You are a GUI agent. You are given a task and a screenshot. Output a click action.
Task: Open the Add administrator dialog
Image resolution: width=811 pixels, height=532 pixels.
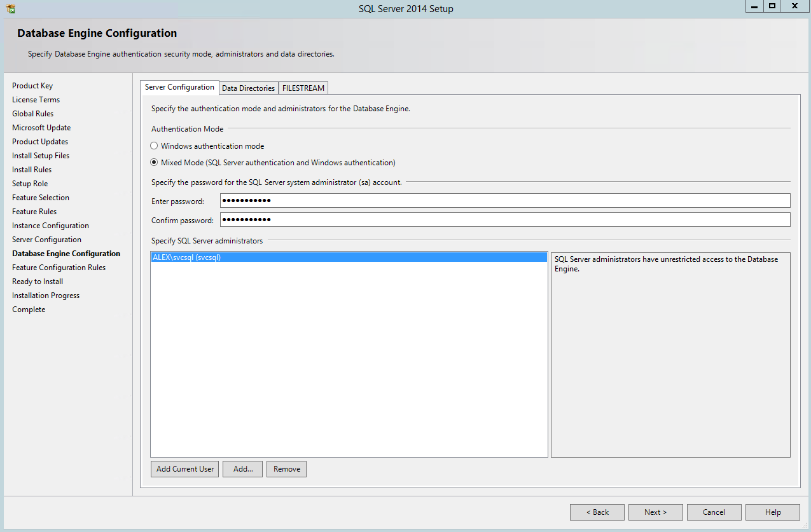pyautogui.click(x=242, y=468)
